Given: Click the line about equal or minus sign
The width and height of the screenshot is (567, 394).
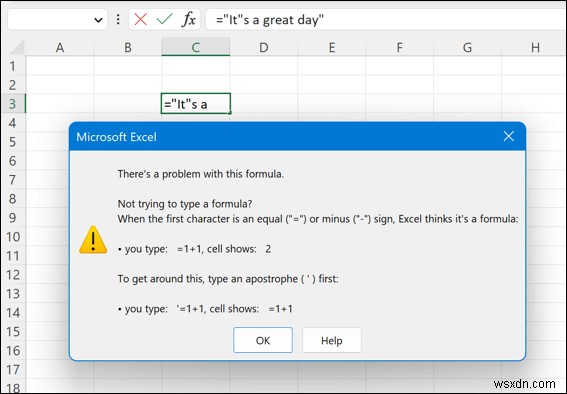Looking at the screenshot, I should click(318, 219).
